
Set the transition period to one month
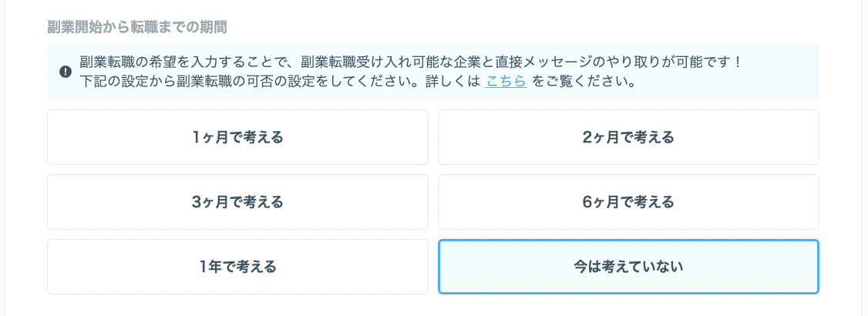(x=237, y=137)
